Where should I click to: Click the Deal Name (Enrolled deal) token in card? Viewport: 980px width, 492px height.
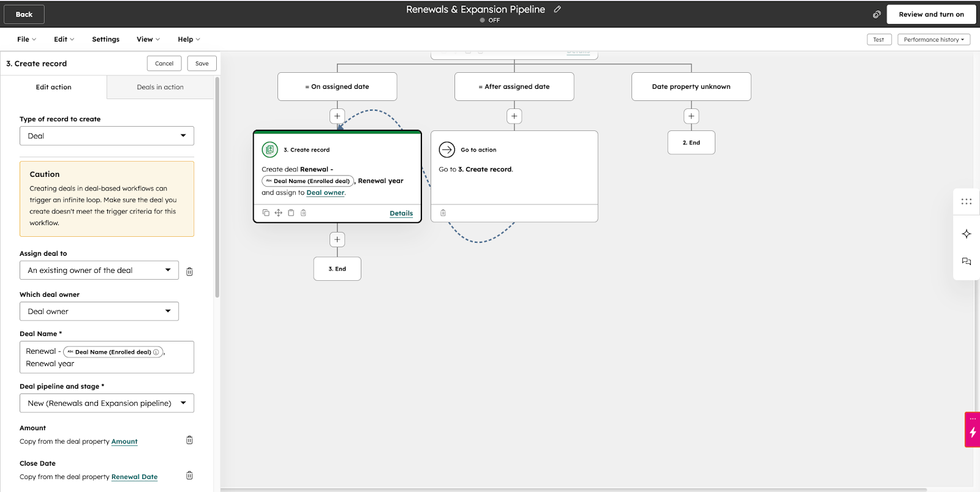click(x=308, y=181)
